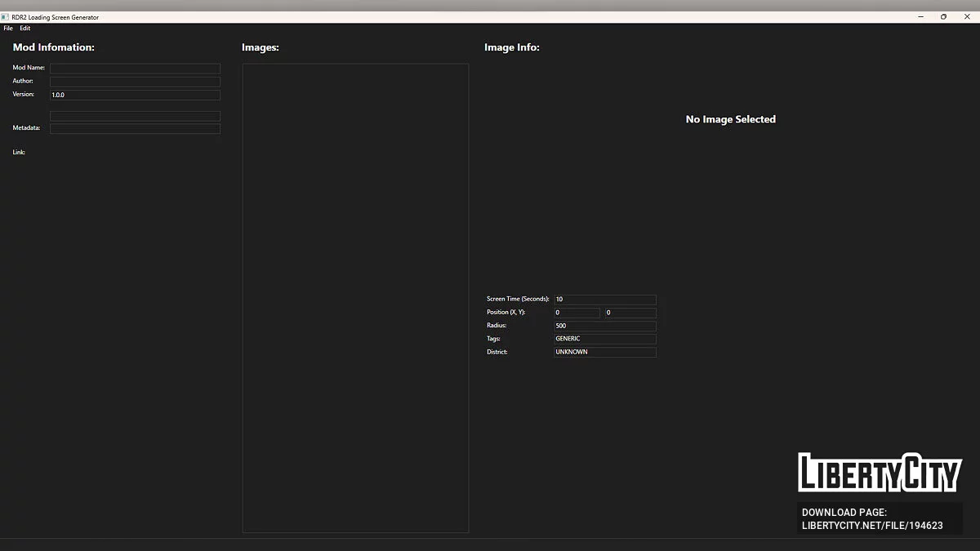
Task: Click the LibertyCity logo watermark
Action: tap(880, 473)
